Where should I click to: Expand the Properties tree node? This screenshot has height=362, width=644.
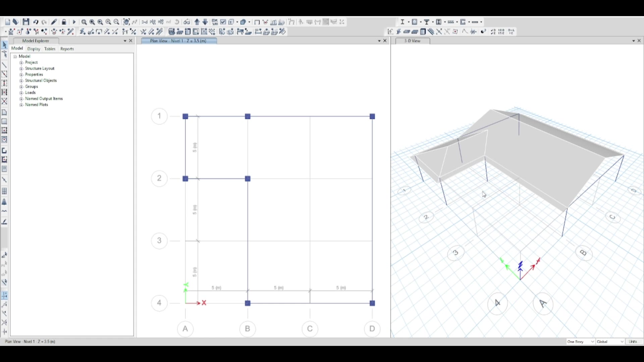pos(21,75)
